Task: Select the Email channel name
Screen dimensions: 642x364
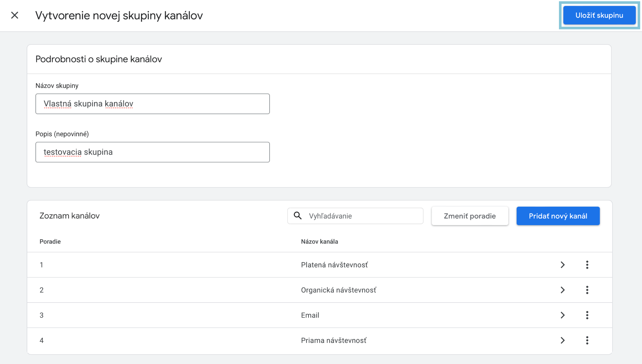Action: click(x=310, y=315)
